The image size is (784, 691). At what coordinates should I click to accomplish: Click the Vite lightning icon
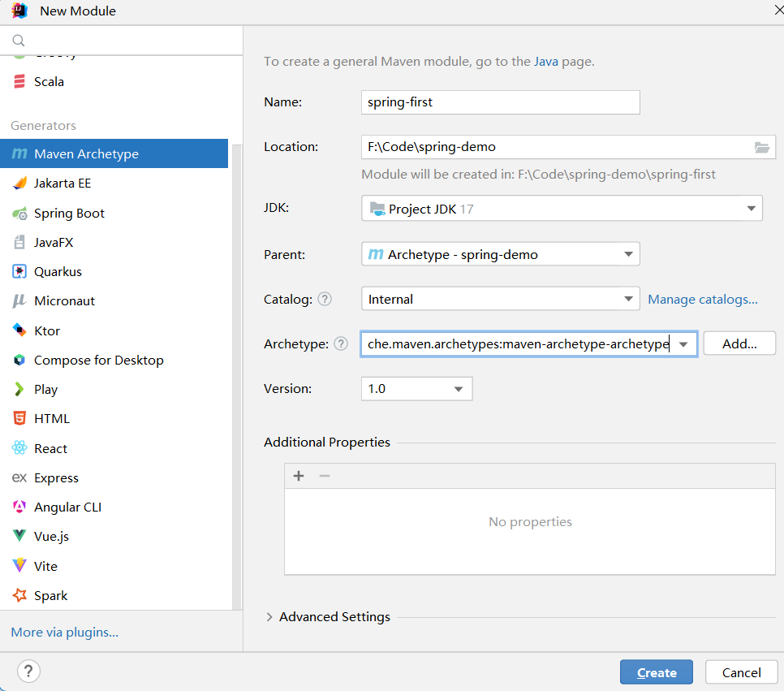click(19, 565)
